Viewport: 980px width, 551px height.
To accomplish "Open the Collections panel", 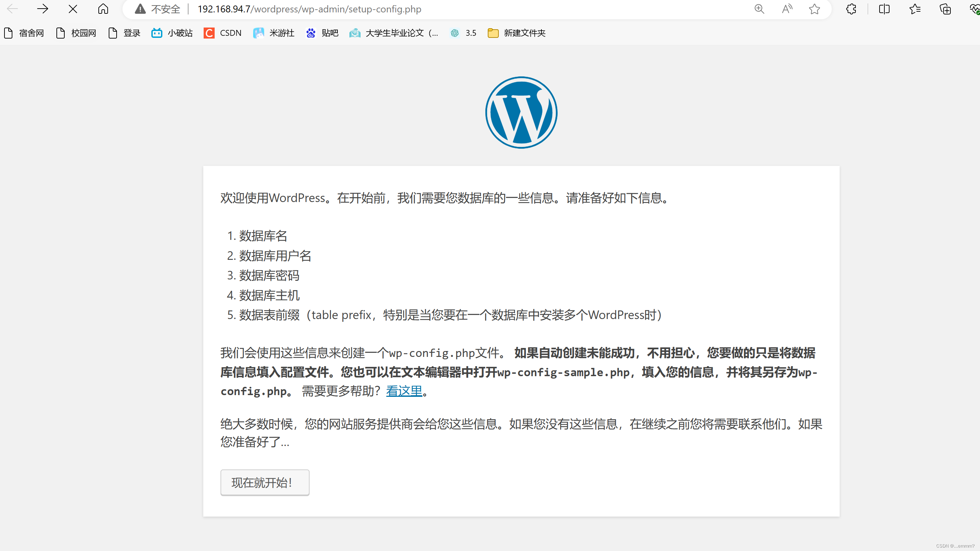I will point(945,9).
